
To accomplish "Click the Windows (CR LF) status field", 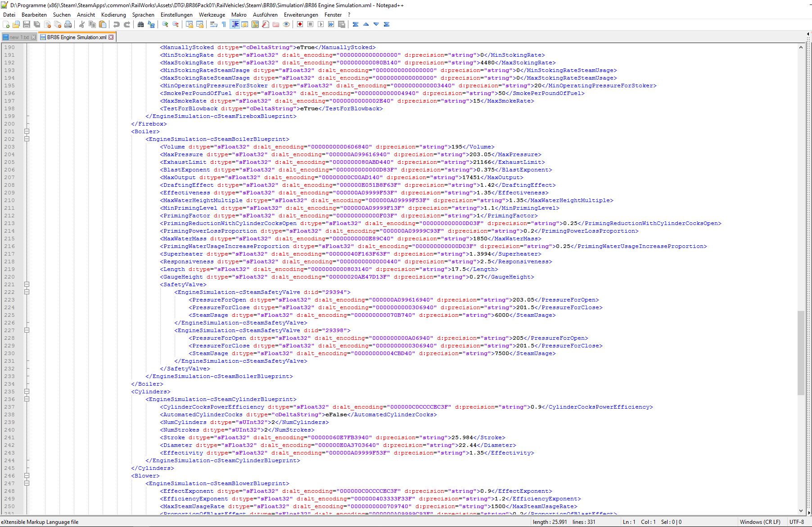I will click(760, 522).
